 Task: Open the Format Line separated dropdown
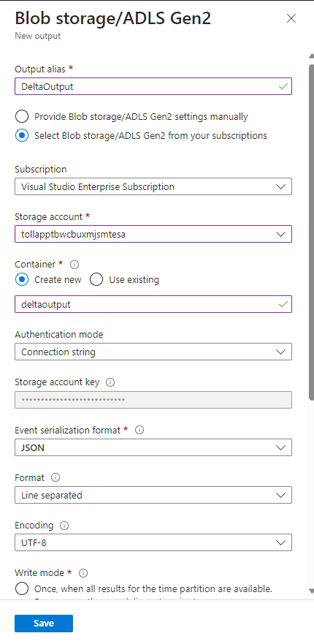(x=153, y=496)
